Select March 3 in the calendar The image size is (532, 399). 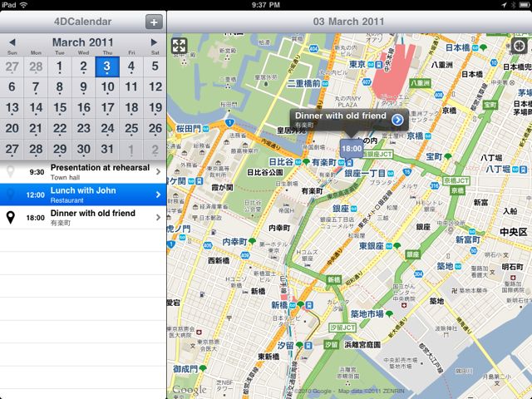coord(107,66)
